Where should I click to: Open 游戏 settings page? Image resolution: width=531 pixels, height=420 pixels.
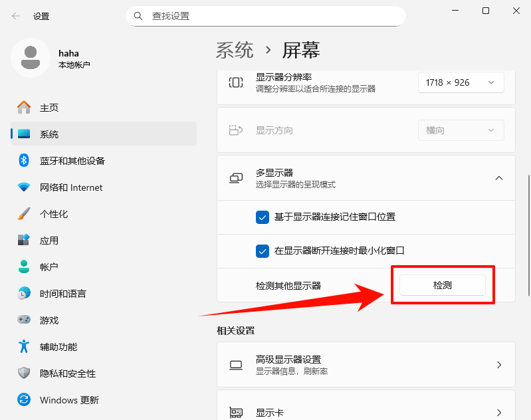[104, 320]
